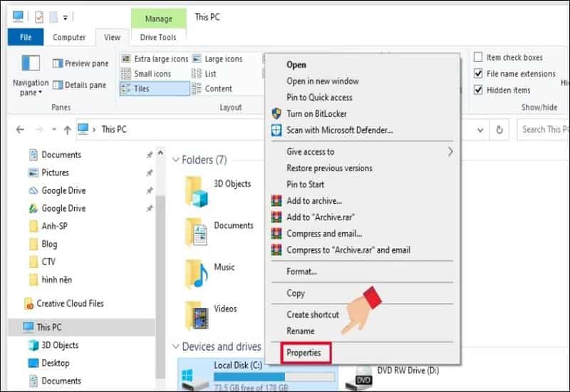This screenshot has height=392, width=570.
Task: Click the Details pane icon
Action: (57, 85)
